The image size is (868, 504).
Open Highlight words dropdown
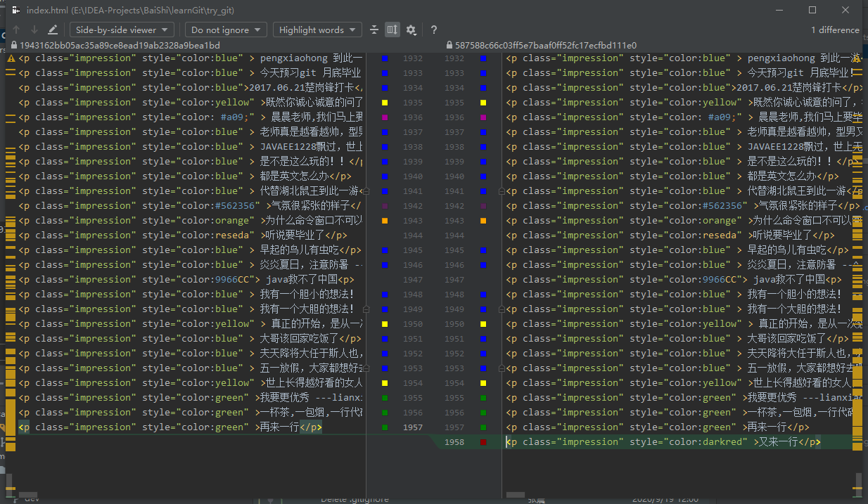[317, 30]
